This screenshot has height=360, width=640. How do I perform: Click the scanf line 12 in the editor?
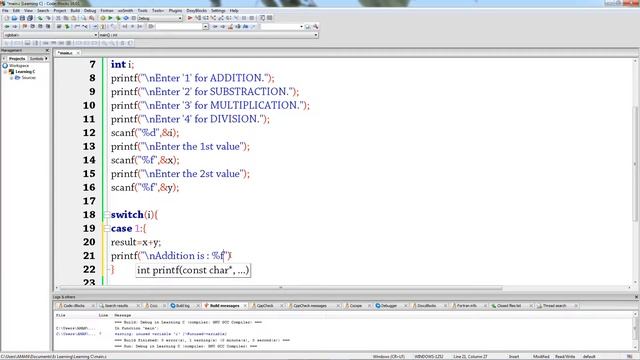(145, 133)
